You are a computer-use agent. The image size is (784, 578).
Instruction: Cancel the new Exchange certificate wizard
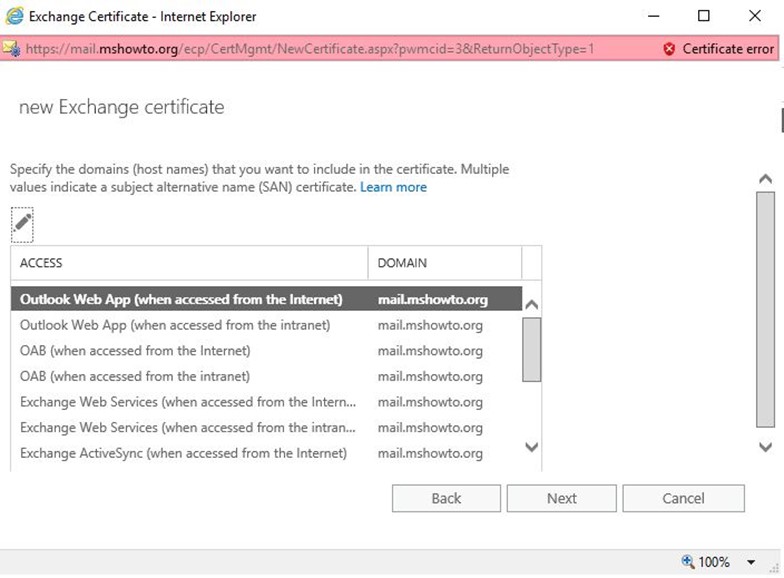click(x=684, y=498)
